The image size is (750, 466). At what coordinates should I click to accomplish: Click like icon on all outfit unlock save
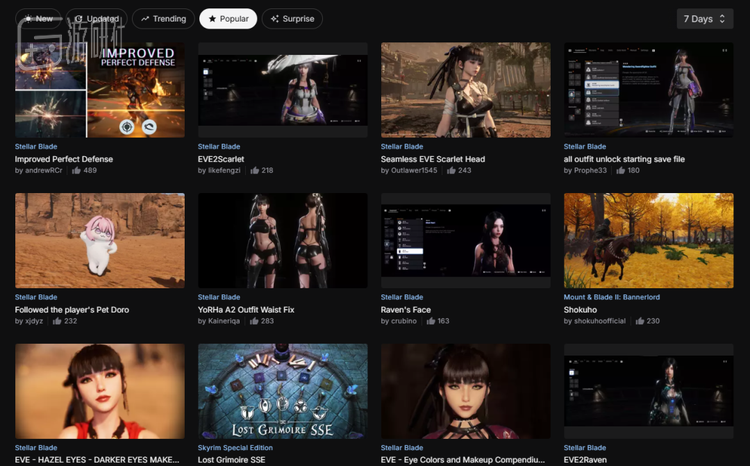(620, 171)
